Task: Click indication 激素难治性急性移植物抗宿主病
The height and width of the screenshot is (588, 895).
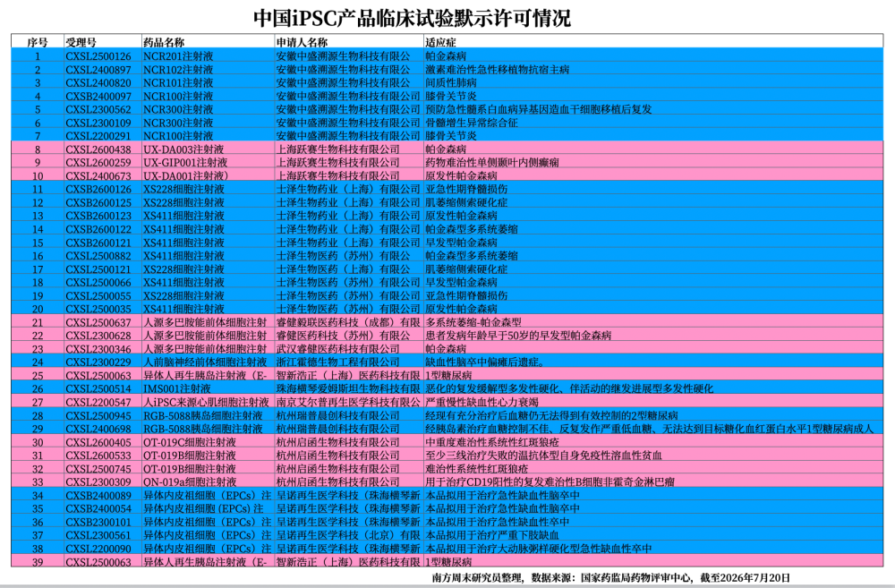Action: [x=497, y=70]
